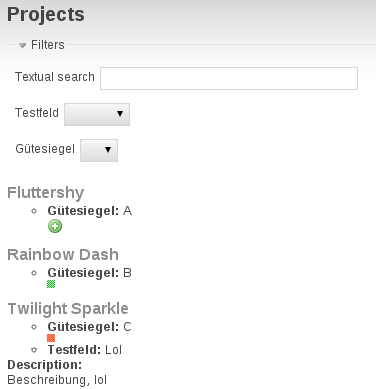The width and height of the screenshot is (376, 389).
Task: Click the Description label of Twilight Sparkle
Action: tap(45, 365)
